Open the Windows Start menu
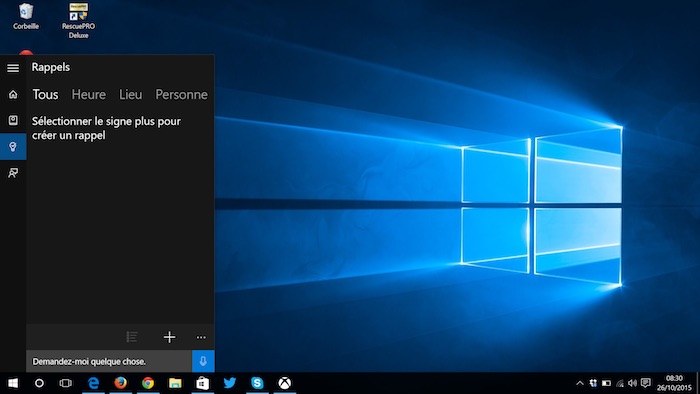 tap(13, 383)
